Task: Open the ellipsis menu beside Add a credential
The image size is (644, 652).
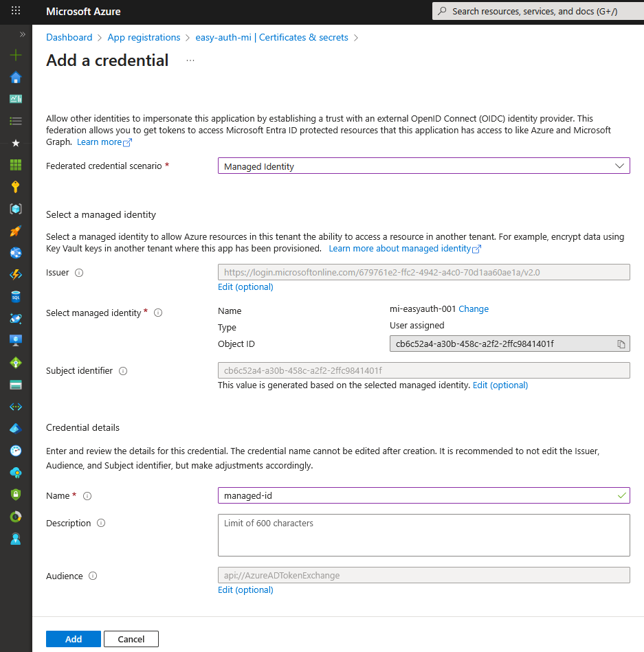Action: [190, 60]
